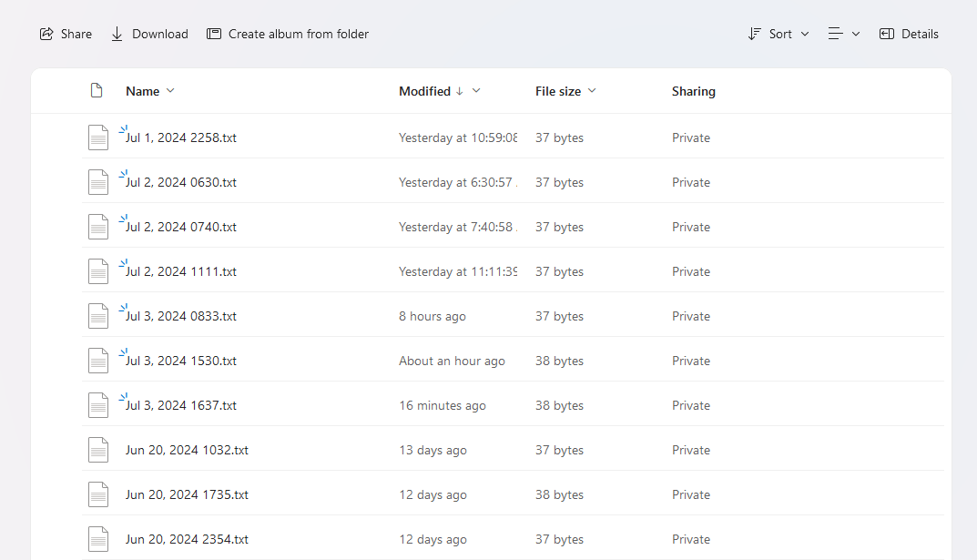Open the Sort dropdown chevron
Image resolution: width=977 pixels, height=560 pixels.
pos(805,35)
